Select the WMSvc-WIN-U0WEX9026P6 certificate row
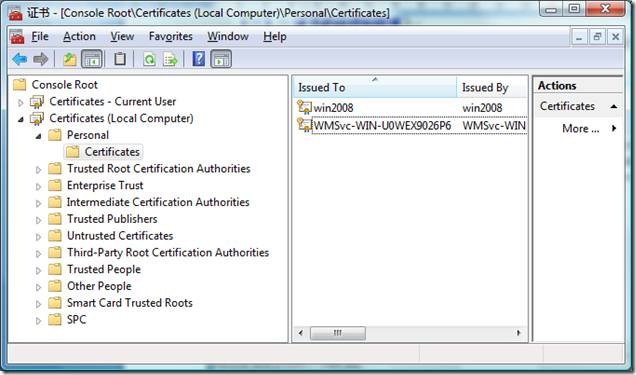This screenshot has height=375, width=636. coord(411,125)
